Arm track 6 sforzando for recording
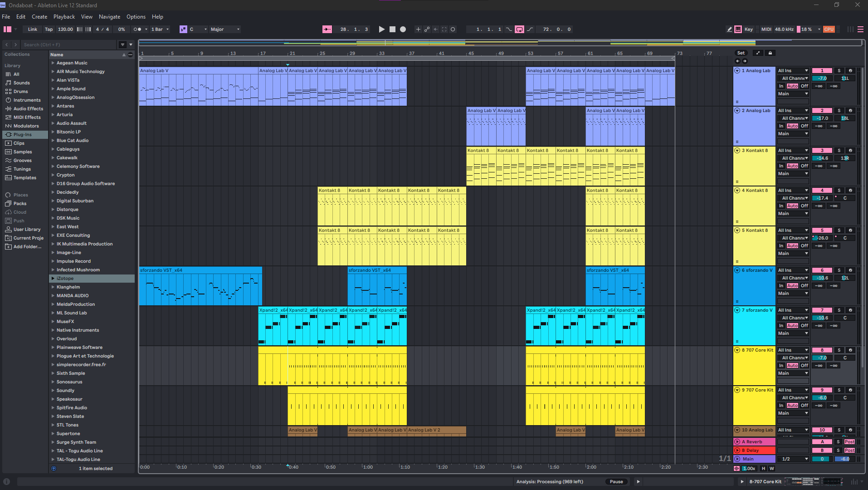868x490 pixels. pos(850,270)
